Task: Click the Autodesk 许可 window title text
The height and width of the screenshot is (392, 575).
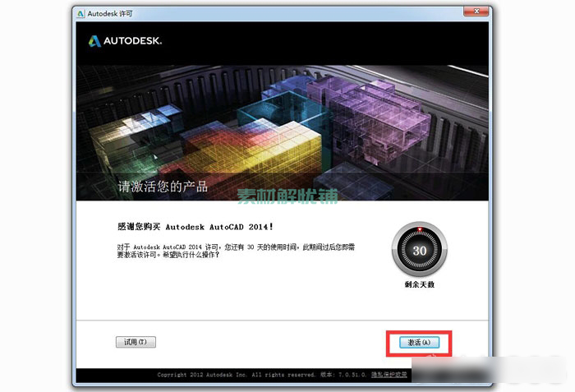Action: click(x=110, y=14)
